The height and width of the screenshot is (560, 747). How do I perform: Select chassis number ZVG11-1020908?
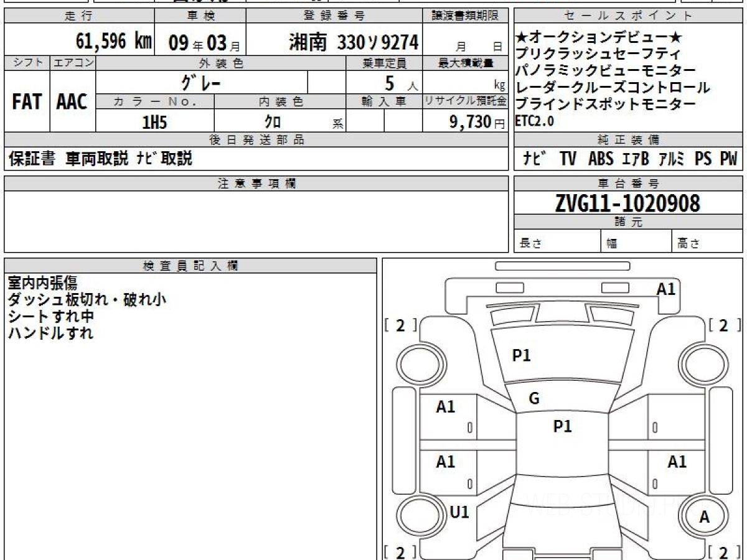628,203
